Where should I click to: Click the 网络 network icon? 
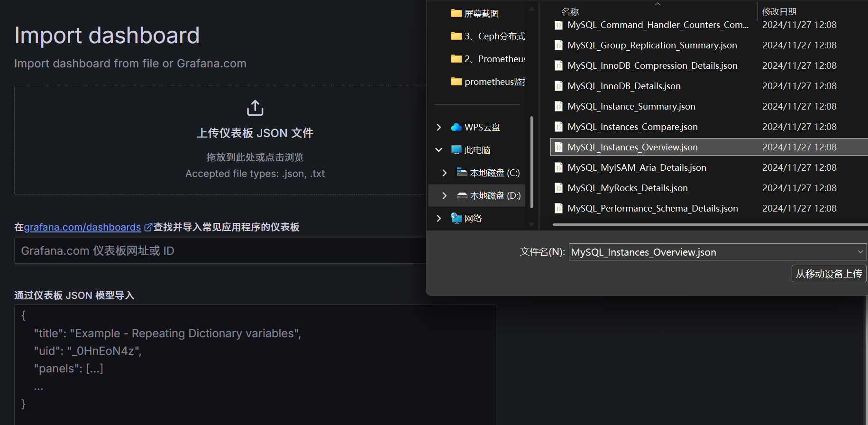point(457,218)
